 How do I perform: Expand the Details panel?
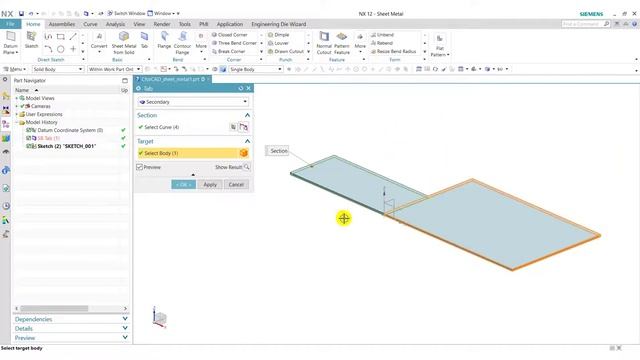coord(125,328)
